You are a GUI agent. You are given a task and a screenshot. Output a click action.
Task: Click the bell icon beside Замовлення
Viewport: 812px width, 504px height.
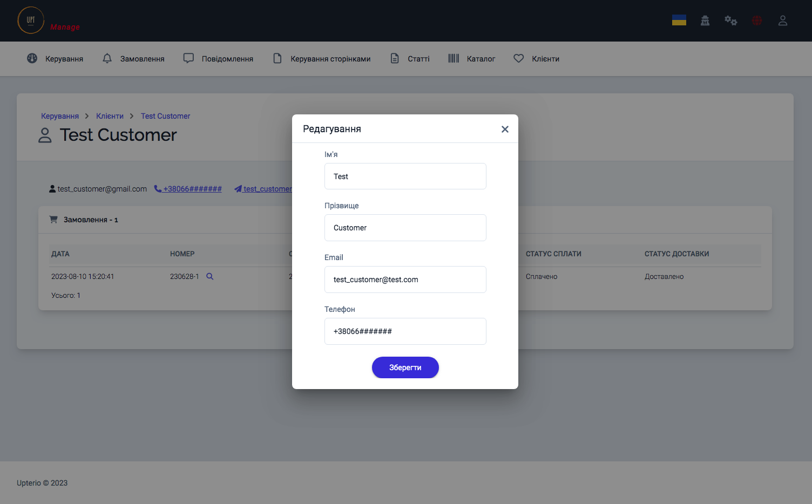click(x=107, y=58)
